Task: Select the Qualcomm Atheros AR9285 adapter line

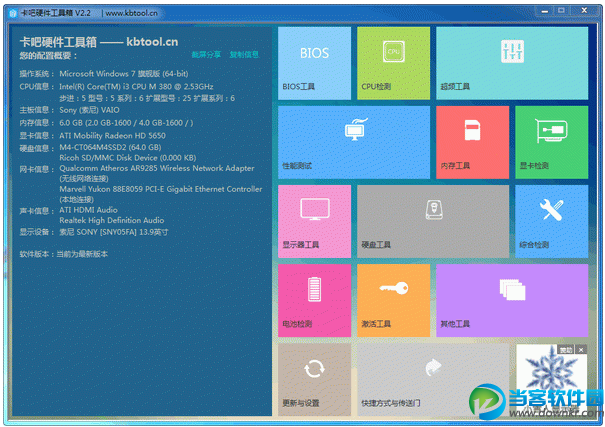Action: click(x=157, y=168)
